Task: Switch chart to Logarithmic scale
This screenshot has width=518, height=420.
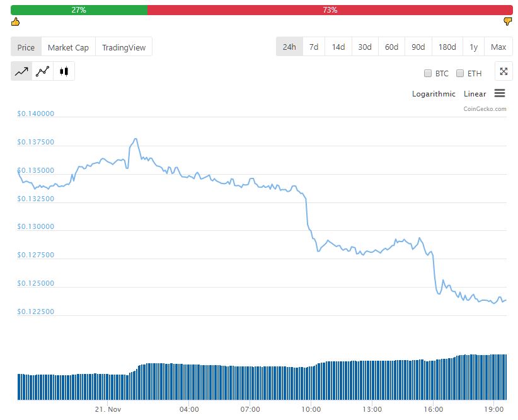Action: click(x=434, y=94)
